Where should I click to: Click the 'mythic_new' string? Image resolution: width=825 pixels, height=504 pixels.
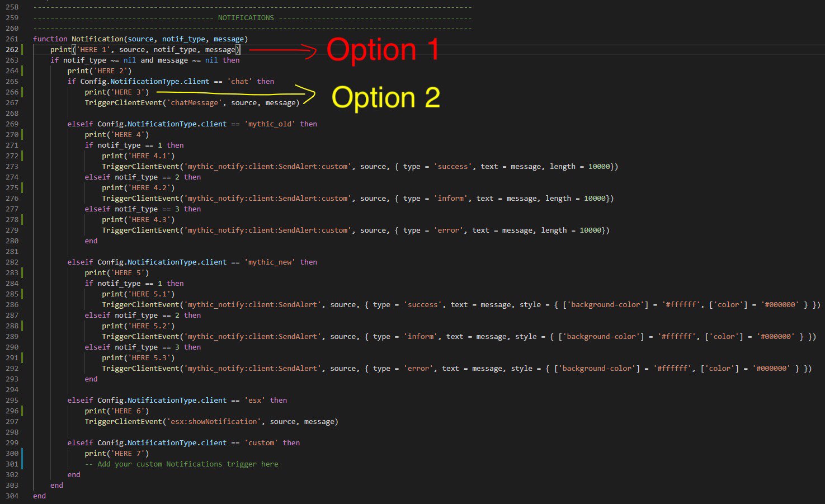coord(270,262)
